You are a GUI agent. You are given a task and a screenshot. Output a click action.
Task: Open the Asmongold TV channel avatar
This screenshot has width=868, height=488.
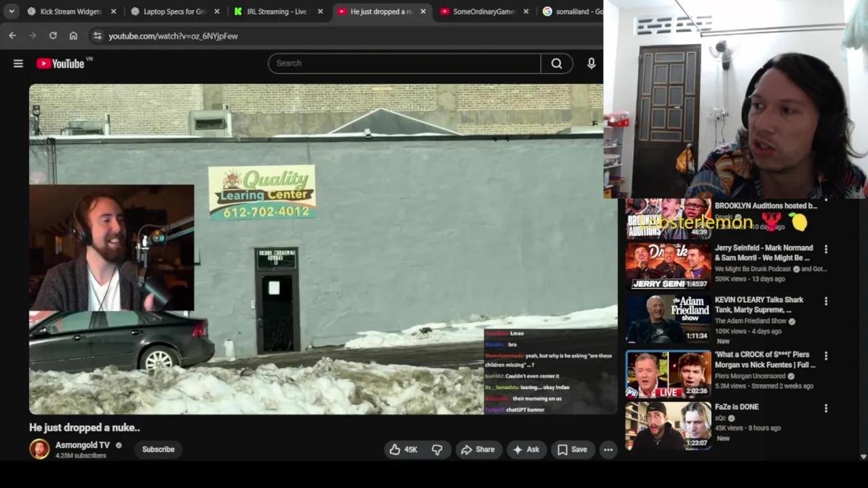point(39,449)
